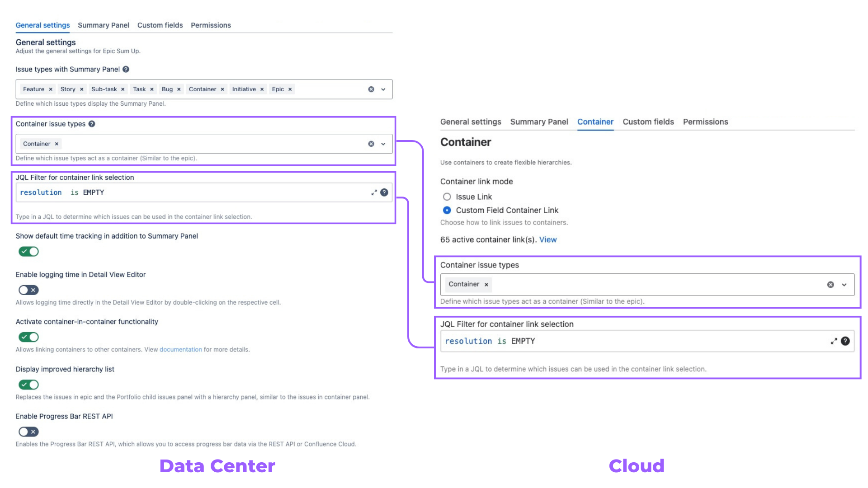
Task: Click help icon next to Data Center Container issue types
Action: pos(92,124)
